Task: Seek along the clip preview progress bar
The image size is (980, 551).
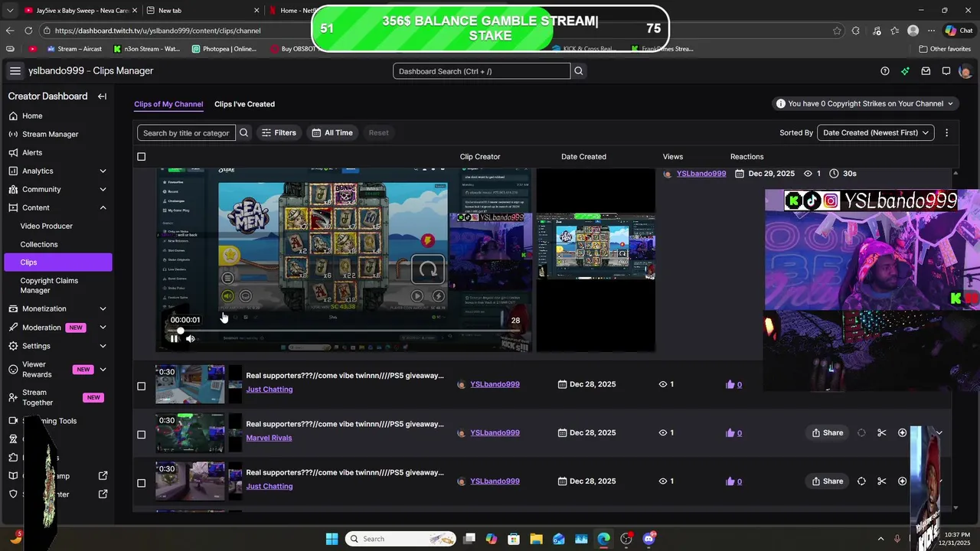Action: (343, 331)
